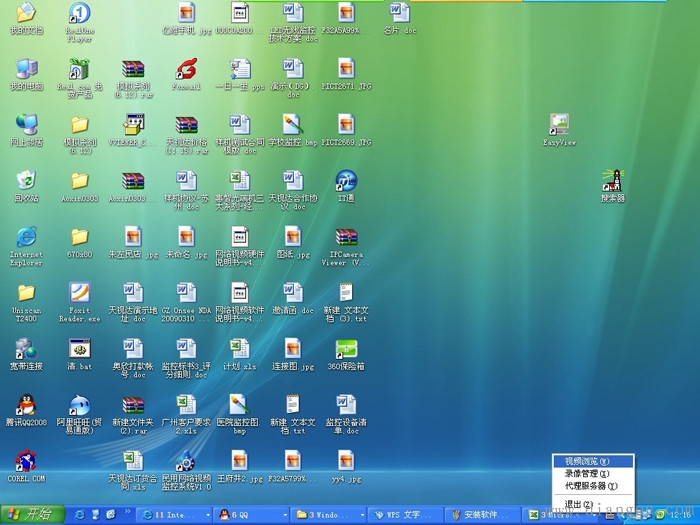The width and height of the screenshot is (700, 525).
Task: Open the 搜索器 desktop shortcut
Action: tap(612, 182)
